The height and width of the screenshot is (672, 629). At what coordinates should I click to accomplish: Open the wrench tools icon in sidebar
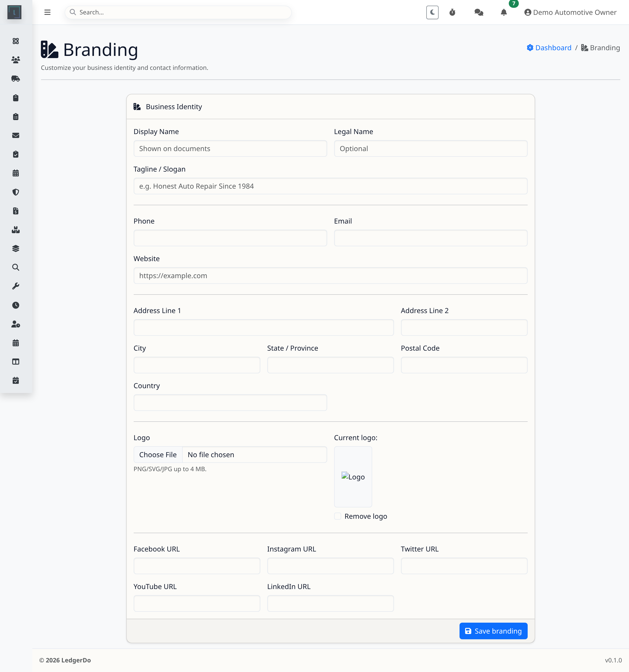[16, 286]
